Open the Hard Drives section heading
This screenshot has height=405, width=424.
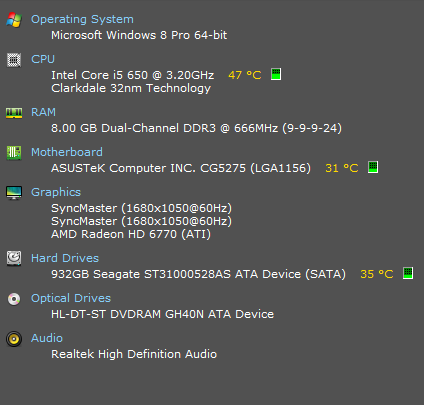coord(65,258)
